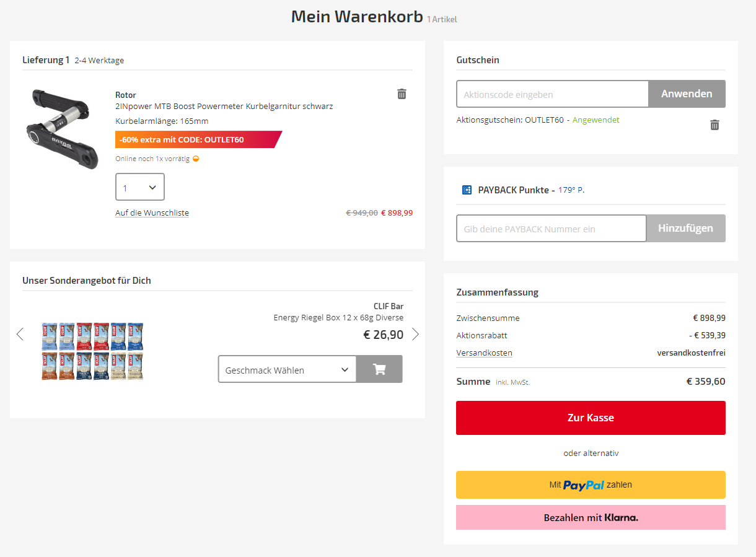Viewport: 756px width, 557px height.
Task: Click the orange low-stock indicator icon
Action: click(196, 159)
